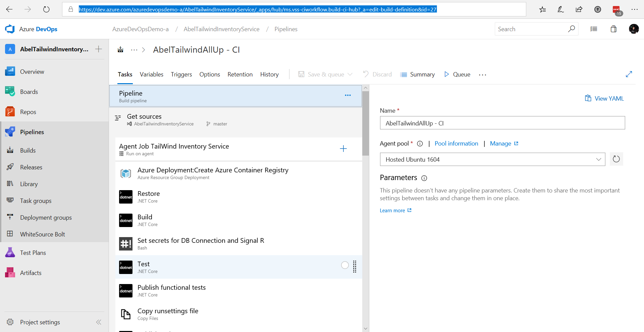Add page to browser favorites
The image size is (644, 332).
tap(542, 9)
